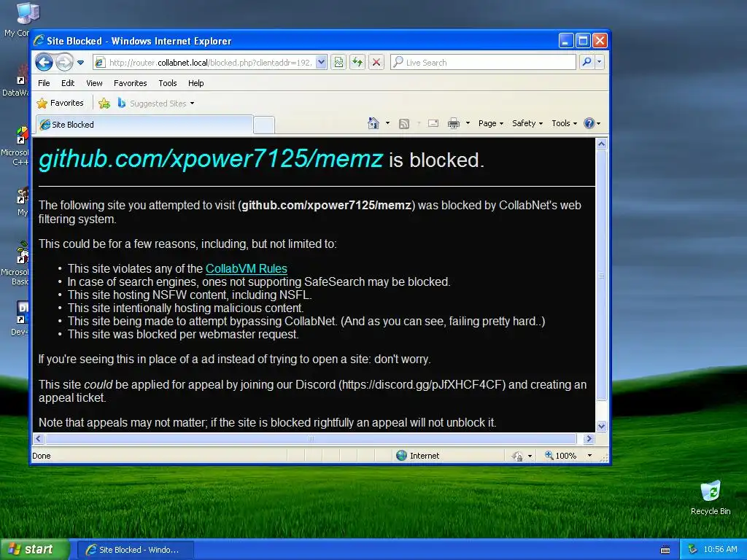Click the github.com/xpower7125/memz heading text
The image size is (747, 560).
[x=211, y=158]
